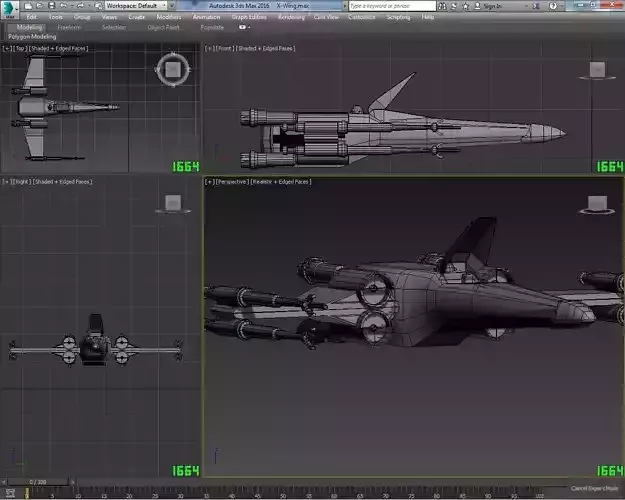Switch to the Selection ribbon tab
The width and height of the screenshot is (625, 500).
(x=114, y=27)
